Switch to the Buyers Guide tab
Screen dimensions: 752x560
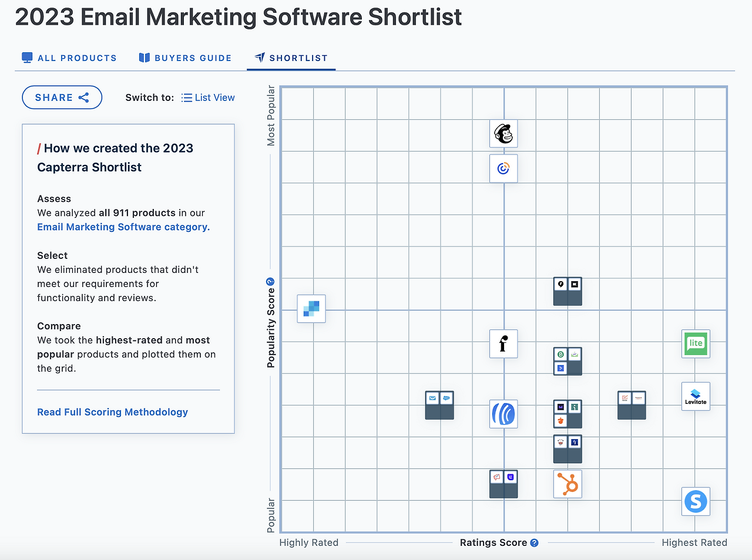pos(185,58)
